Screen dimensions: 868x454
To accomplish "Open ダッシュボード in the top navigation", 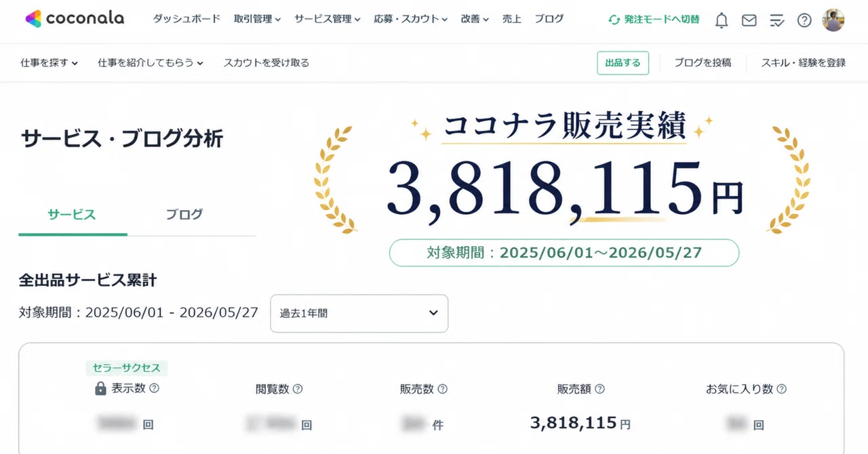I will [x=186, y=19].
